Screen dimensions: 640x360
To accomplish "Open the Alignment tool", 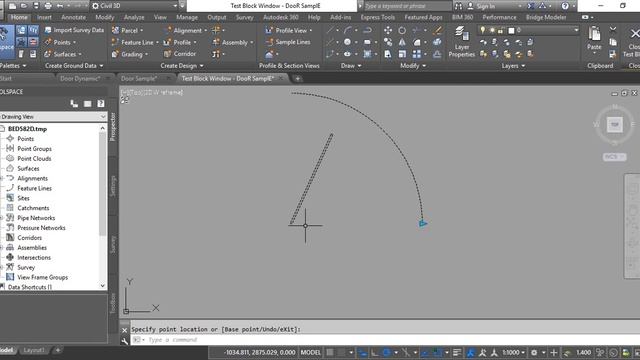I will click(185, 30).
